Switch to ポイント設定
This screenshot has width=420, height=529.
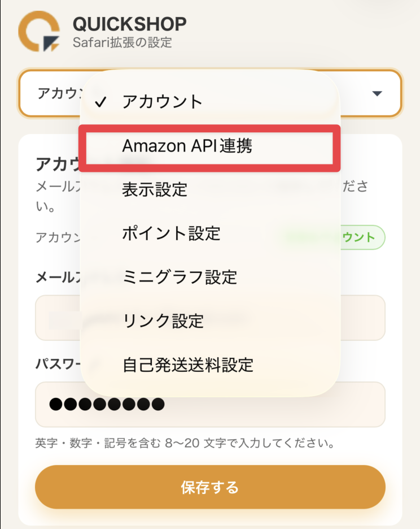click(171, 233)
